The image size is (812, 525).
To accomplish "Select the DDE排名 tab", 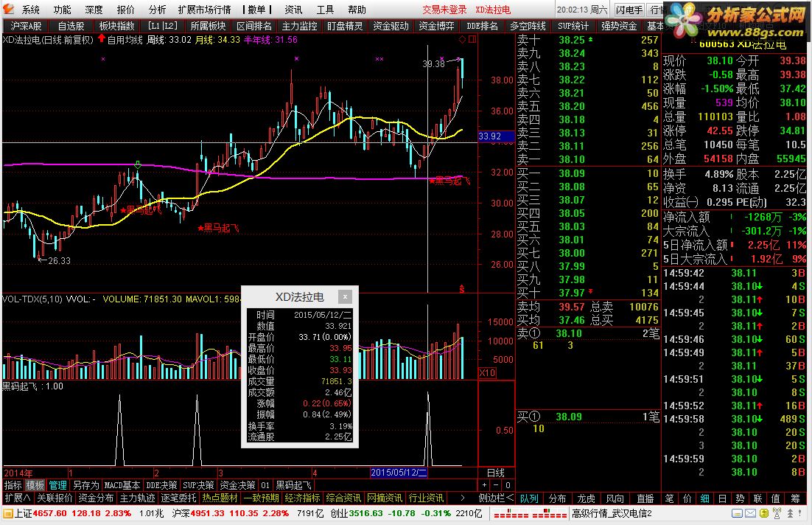I will tap(482, 26).
